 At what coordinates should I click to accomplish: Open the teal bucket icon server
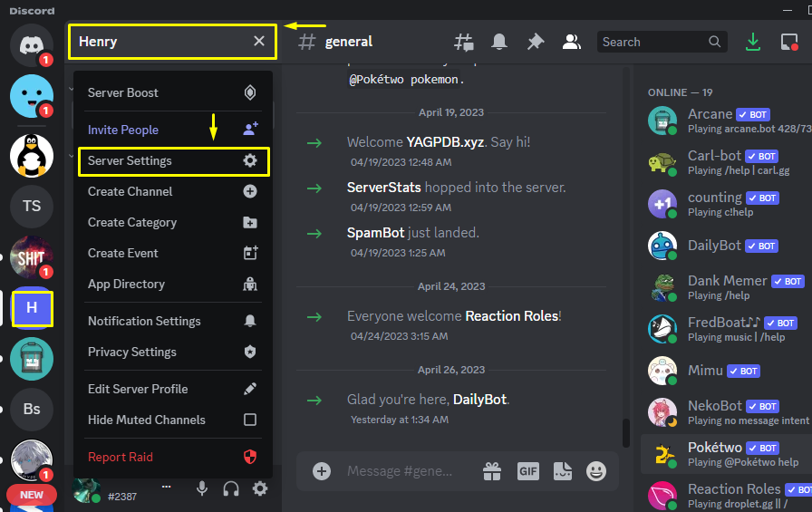click(x=32, y=358)
